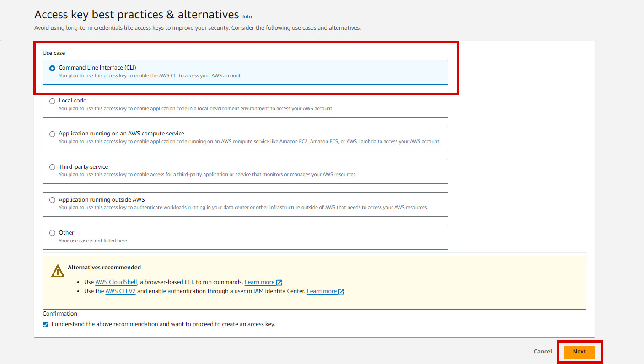Click external-link icon after IAM Identity Center Learn more
The image size is (644, 364).
coord(341,292)
